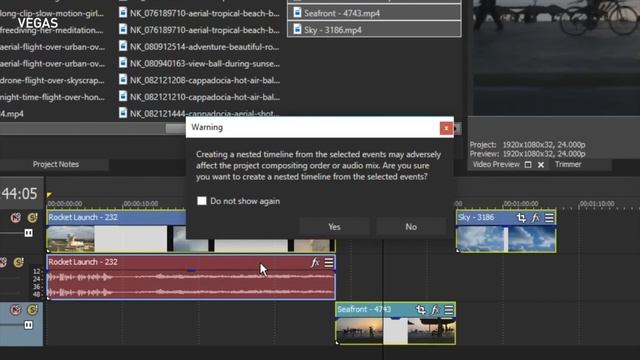Click the video preview image
The height and width of the screenshot is (360, 640).
556,57
